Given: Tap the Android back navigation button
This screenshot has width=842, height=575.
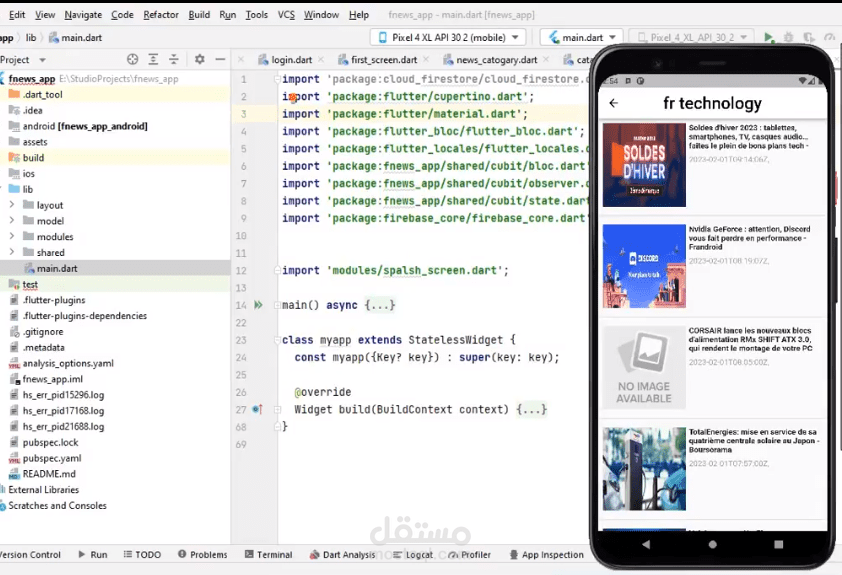Looking at the screenshot, I should pyautogui.click(x=646, y=544).
